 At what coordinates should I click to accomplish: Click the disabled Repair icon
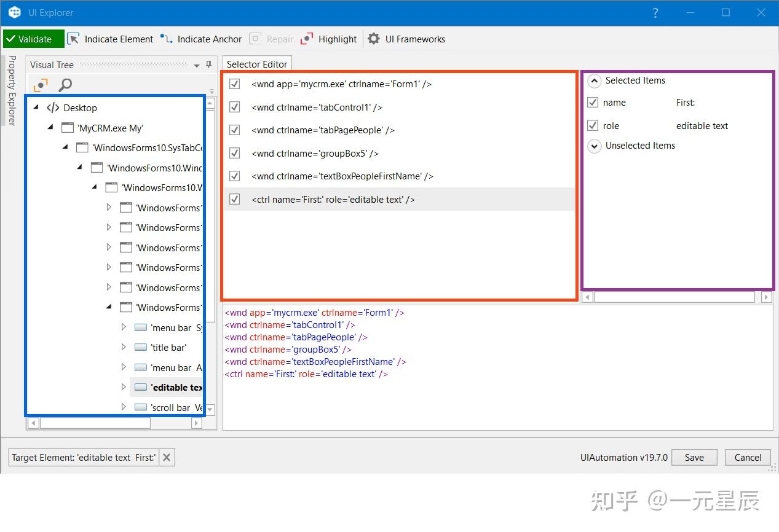[254, 38]
